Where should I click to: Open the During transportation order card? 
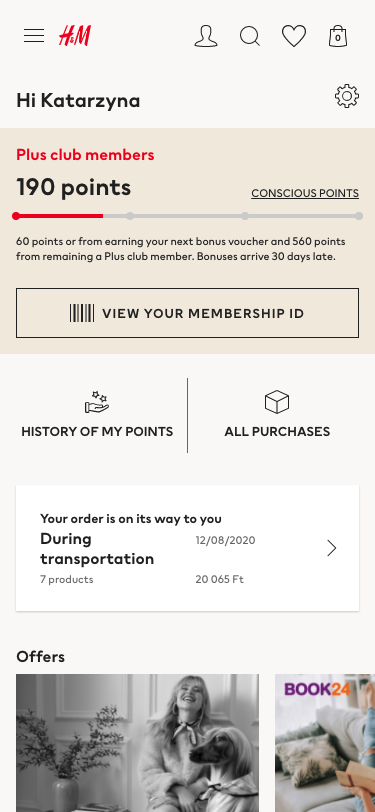[x=188, y=548]
